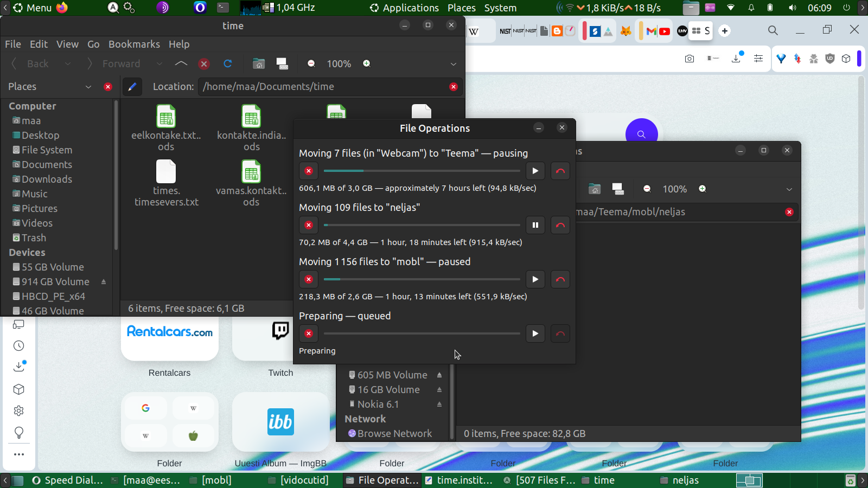Expand time window toolbar overflow chevron

[454, 64]
